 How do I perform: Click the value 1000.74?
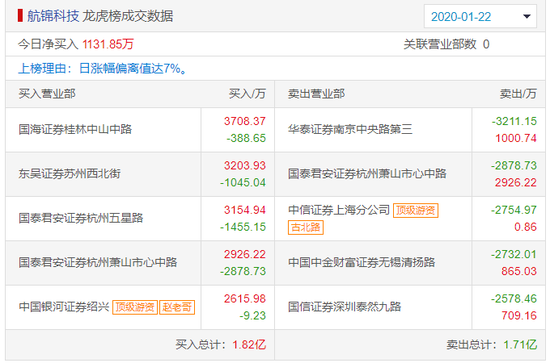(x=516, y=138)
